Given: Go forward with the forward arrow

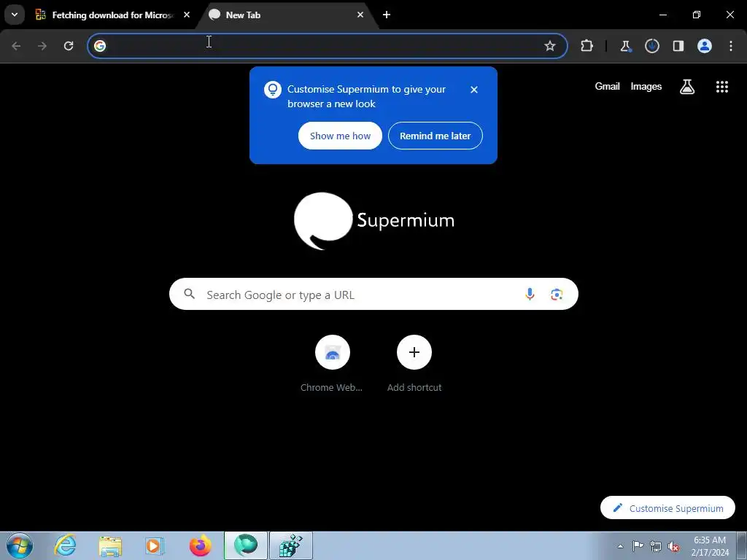Looking at the screenshot, I should click(x=42, y=46).
